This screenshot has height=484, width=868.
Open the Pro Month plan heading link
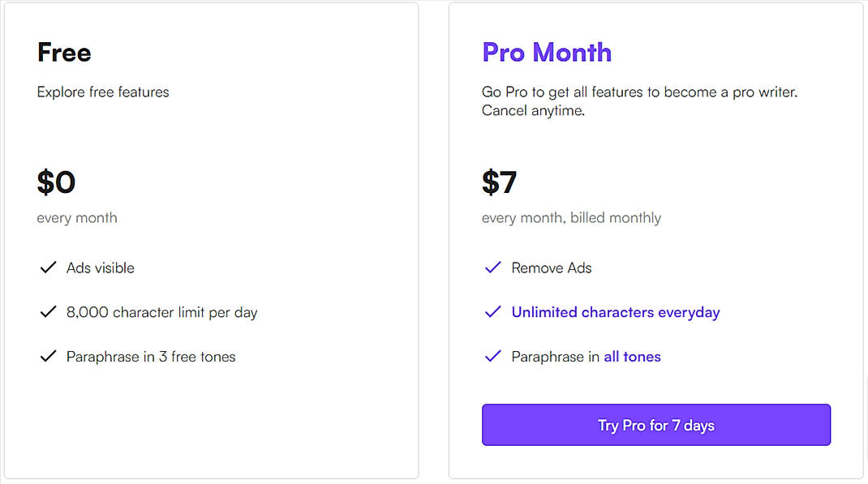point(547,52)
